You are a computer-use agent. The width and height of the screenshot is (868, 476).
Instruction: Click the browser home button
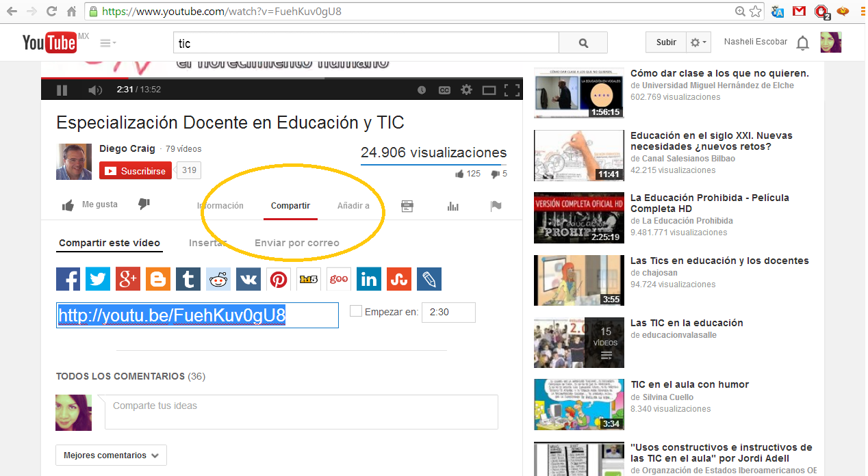tap(72, 12)
